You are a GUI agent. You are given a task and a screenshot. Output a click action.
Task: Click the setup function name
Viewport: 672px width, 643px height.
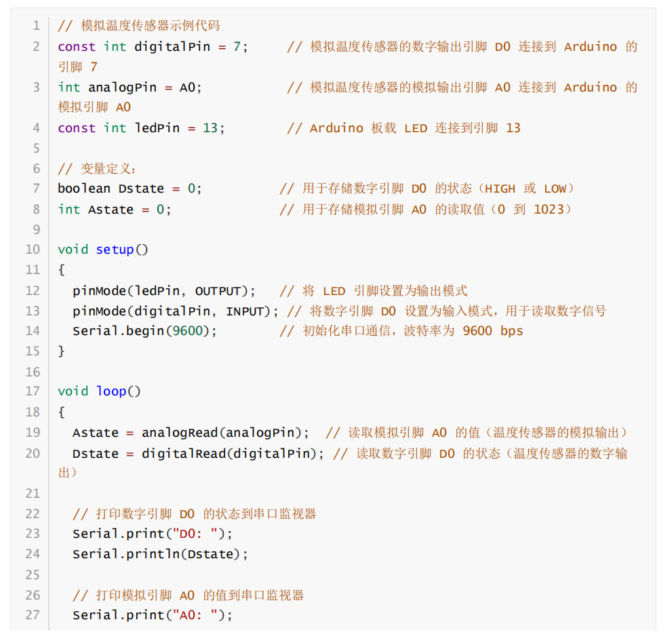tap(115, 250)
